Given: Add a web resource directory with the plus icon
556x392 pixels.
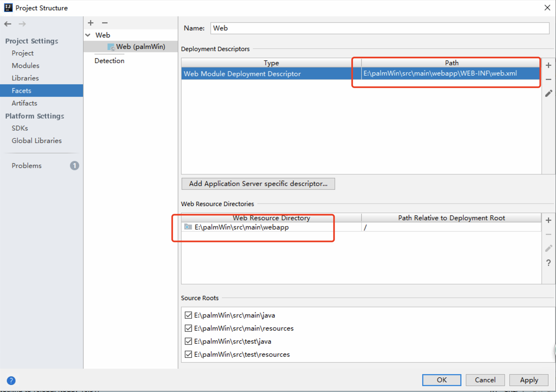Looking at the screenshot, I should point(549,220).
